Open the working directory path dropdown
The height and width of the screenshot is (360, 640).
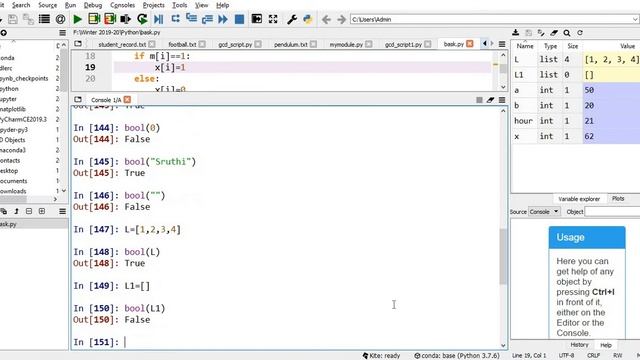tap(635, 19)
